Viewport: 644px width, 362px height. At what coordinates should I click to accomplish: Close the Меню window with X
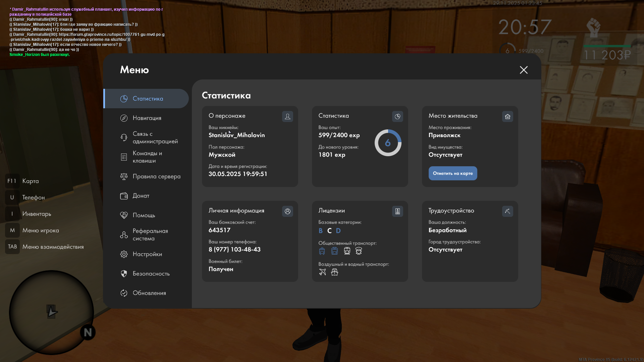(x=524, y=70)
